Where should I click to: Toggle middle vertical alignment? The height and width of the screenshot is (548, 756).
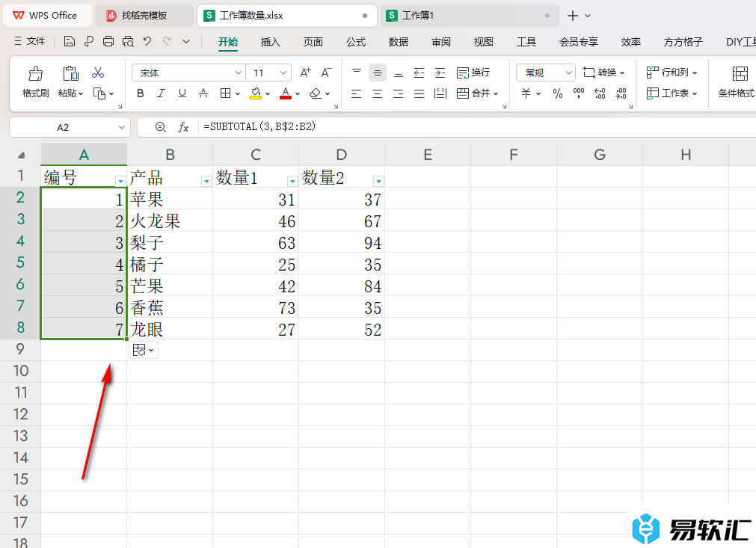(x=378, y=73)
